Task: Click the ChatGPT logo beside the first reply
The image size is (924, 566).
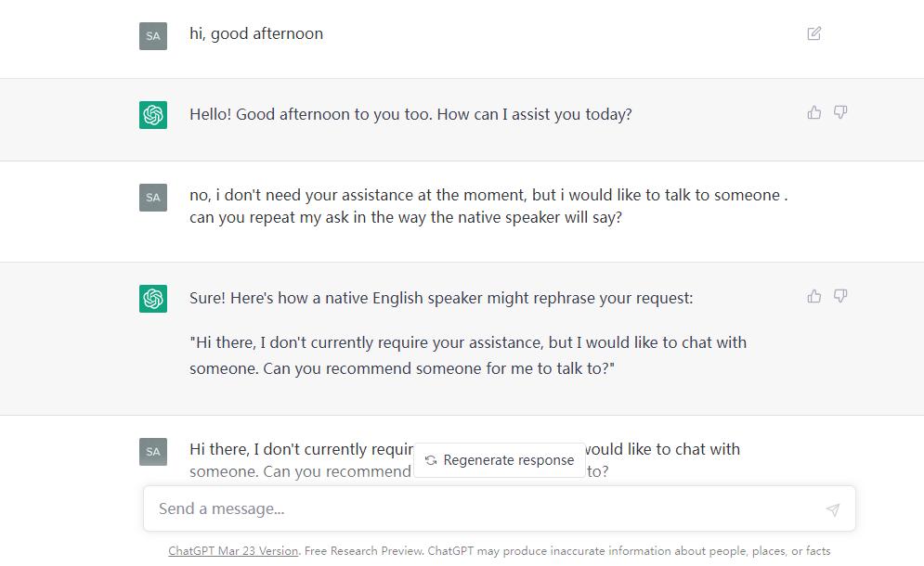Action: point(153,115)
